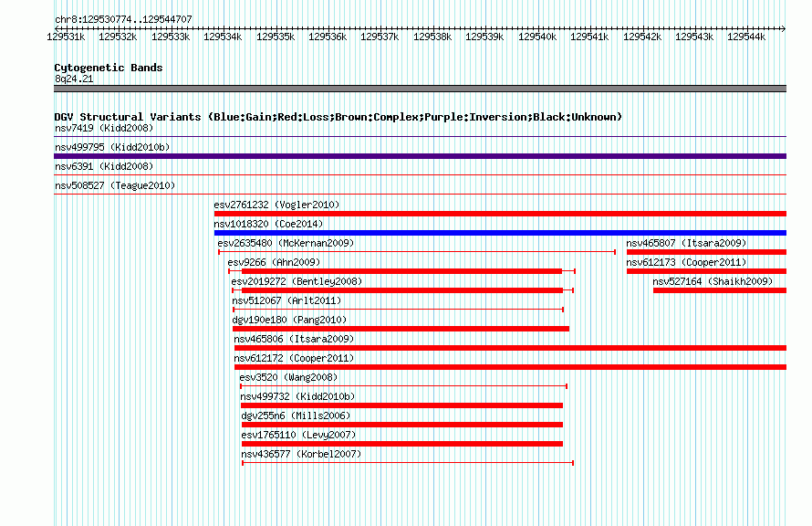Click the nsv465807 (Itsara2009) label
Screen dimensions: 812x526
pyautogui.click(x=686, y=243)
